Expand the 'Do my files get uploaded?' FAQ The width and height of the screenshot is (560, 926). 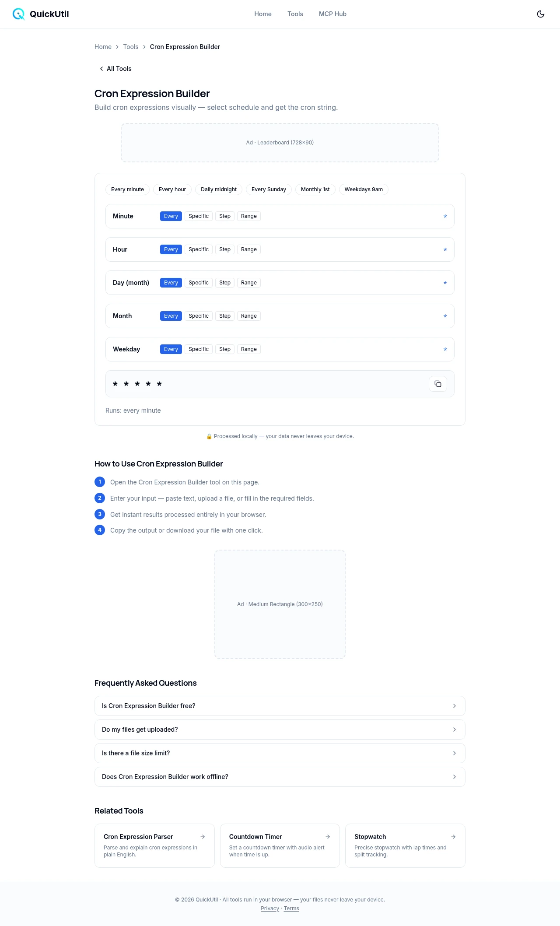click(280, 730)
